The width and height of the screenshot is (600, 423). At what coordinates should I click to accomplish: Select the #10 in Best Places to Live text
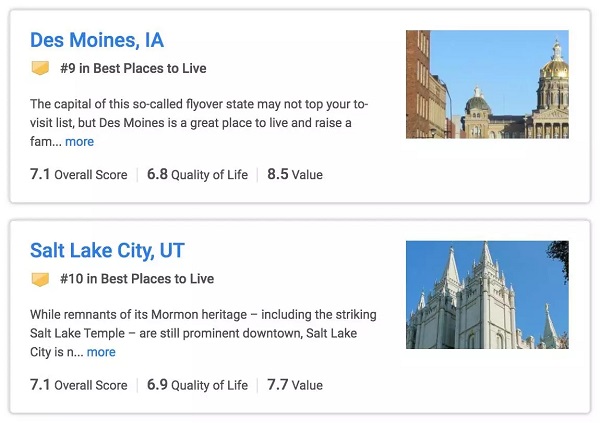[137, 279]
